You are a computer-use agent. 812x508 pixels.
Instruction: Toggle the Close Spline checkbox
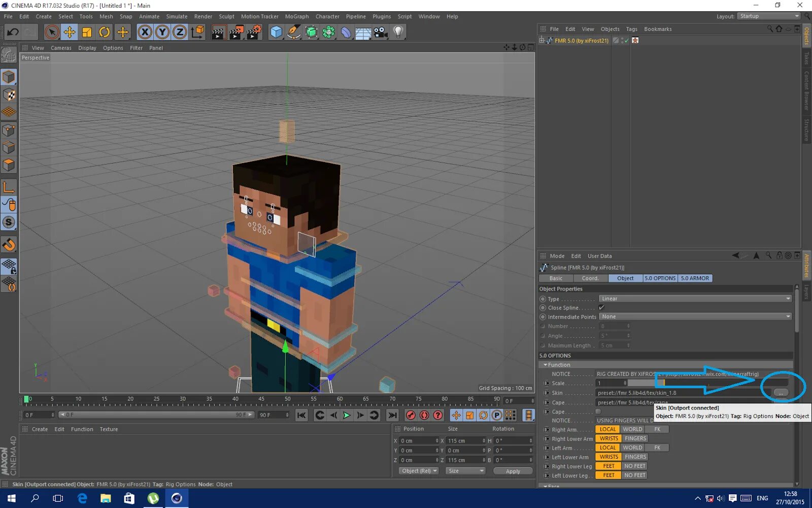click(601, 307)
